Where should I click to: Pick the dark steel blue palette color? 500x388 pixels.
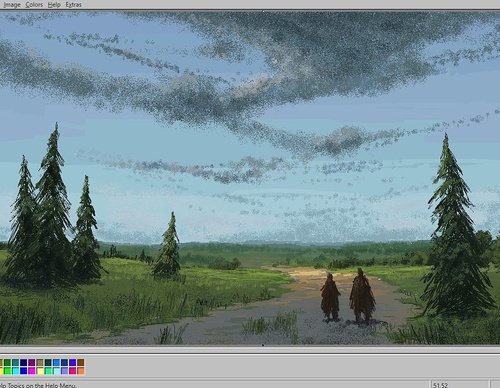[64, 362]
